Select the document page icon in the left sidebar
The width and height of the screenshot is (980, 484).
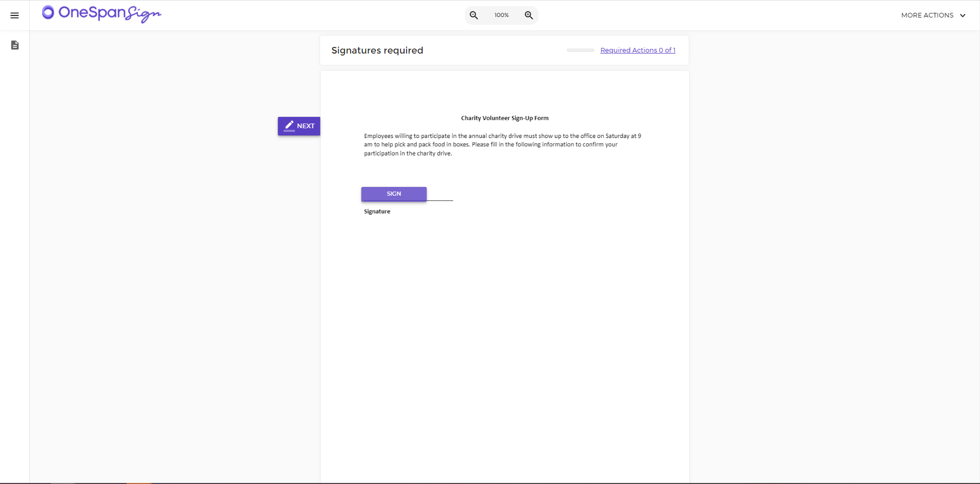[x=14, y=45]
